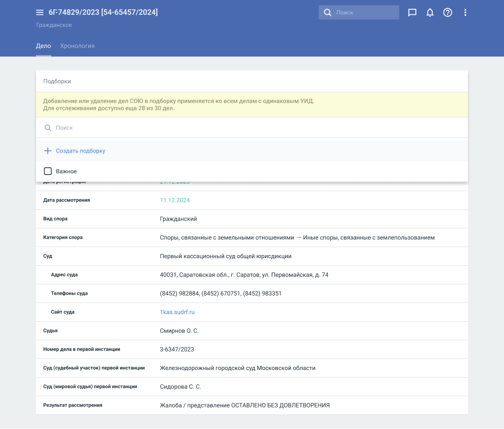Click the magnifier icon in Подборки search
Viewport: 504px width, 429px height.
48,128
